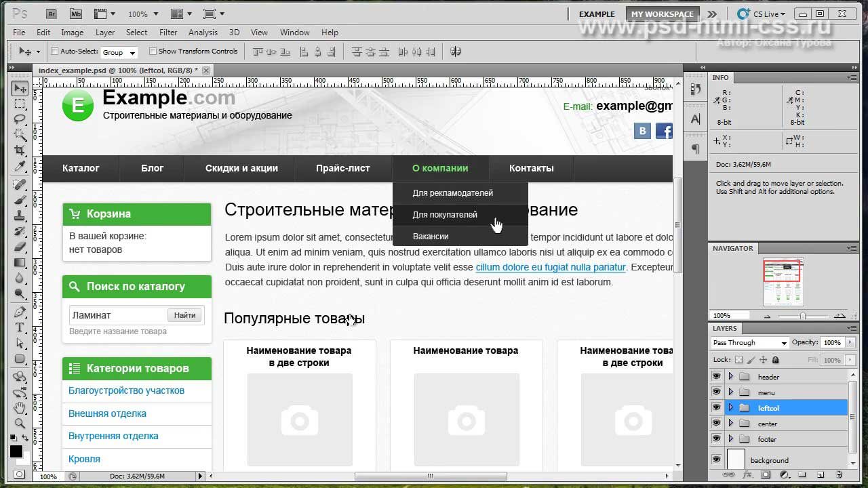Click the MY WORKSPACE button

[662, 14]
